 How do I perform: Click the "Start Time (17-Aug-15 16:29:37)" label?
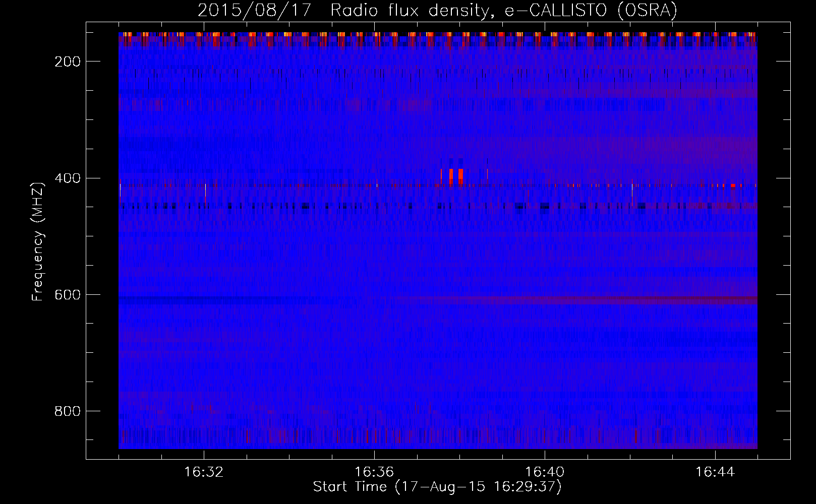(x=437, y=487)
